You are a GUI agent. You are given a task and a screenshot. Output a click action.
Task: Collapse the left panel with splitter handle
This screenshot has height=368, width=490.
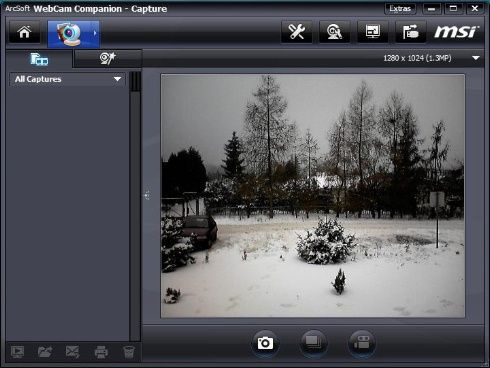point(147,195)
